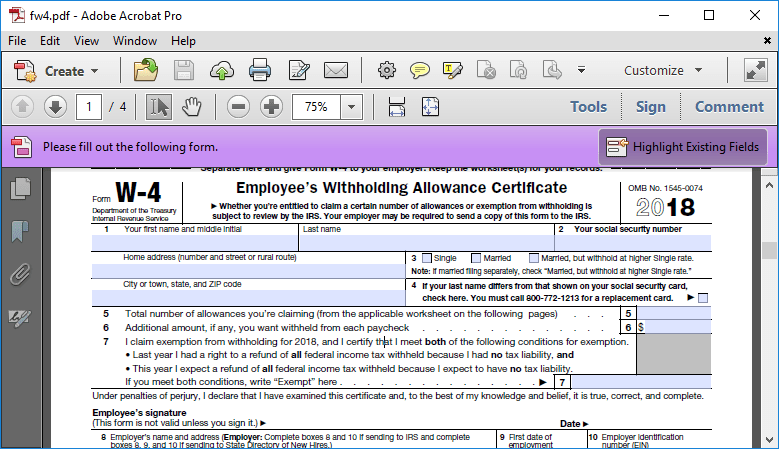Click the form document icon in purple bar

coord(22,147)
